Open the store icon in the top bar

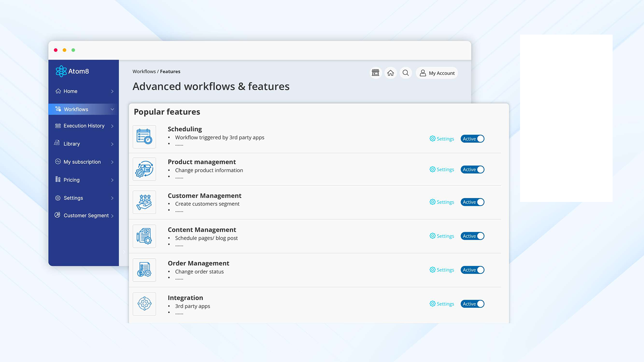click(x=375, y=72)
